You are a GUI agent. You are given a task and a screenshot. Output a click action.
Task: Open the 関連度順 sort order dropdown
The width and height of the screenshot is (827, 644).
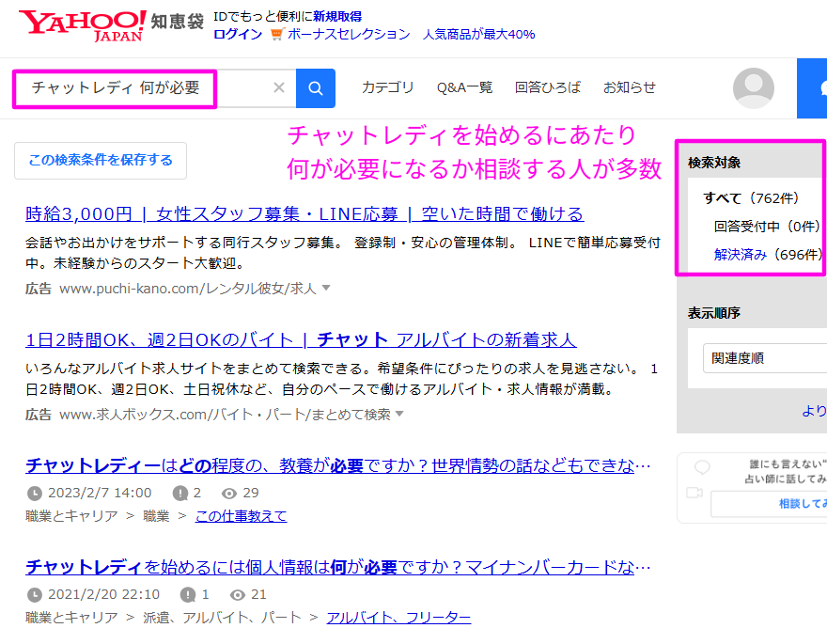tap(765, 358)
